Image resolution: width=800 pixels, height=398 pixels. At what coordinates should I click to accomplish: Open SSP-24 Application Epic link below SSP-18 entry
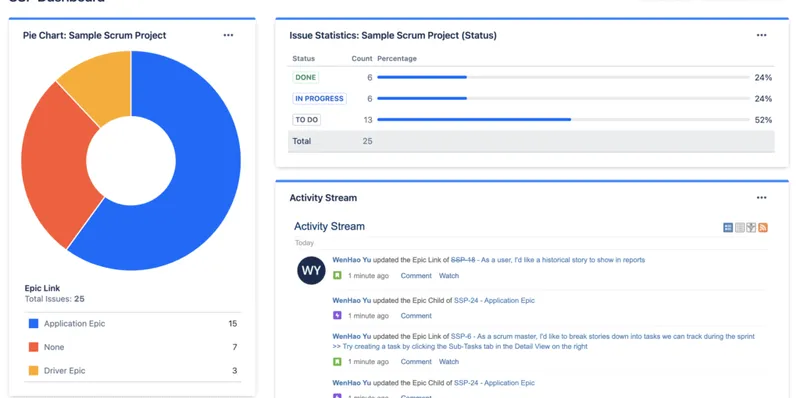coord(494,301)
